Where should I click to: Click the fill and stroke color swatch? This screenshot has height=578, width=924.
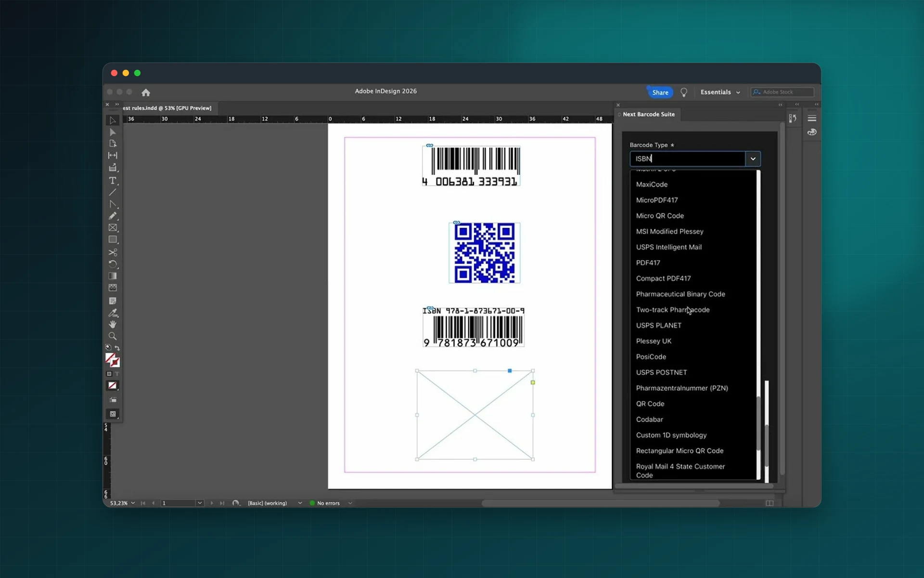coord(113,360)
